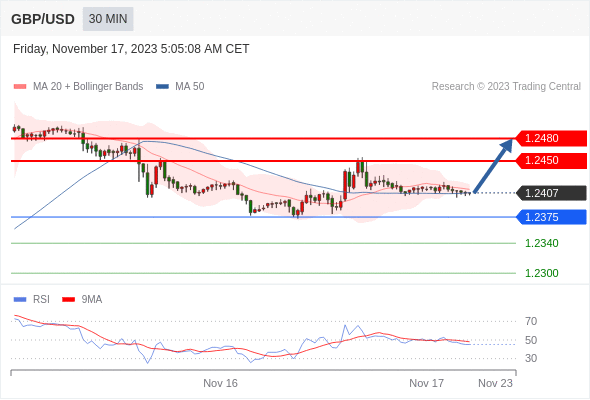The height and width of the screenshot is (400, 590).
Task: Select the 1.2480 resistance price tag
Action: coord(551,138)
